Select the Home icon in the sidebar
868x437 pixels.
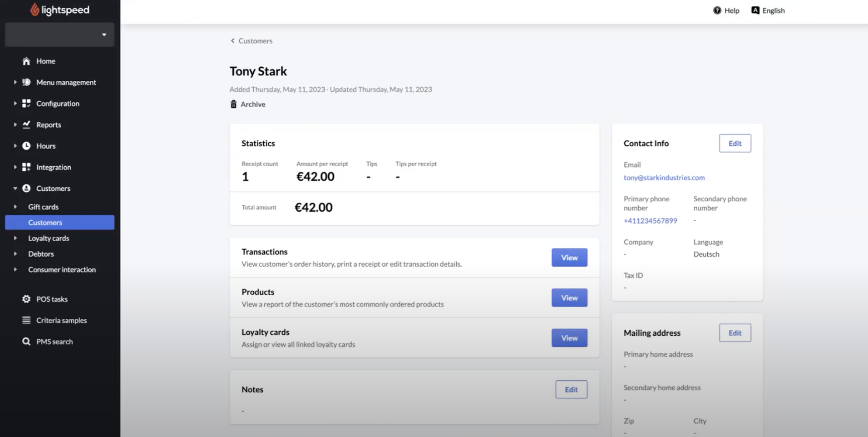[26, 61]
